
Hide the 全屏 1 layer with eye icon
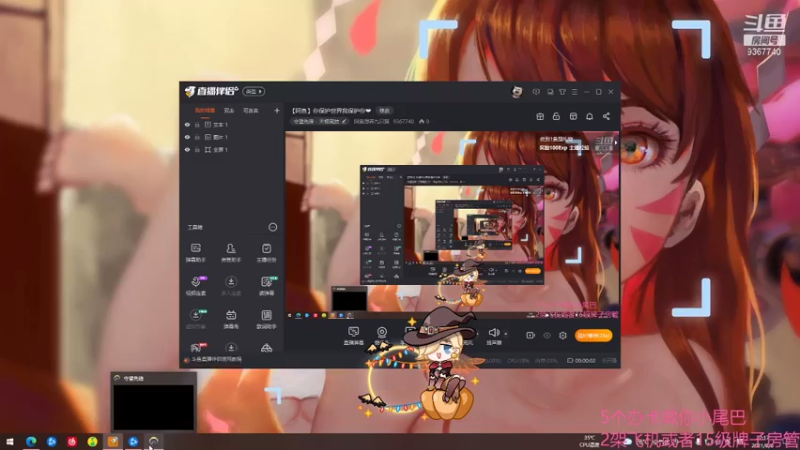[x=187, y=149]
